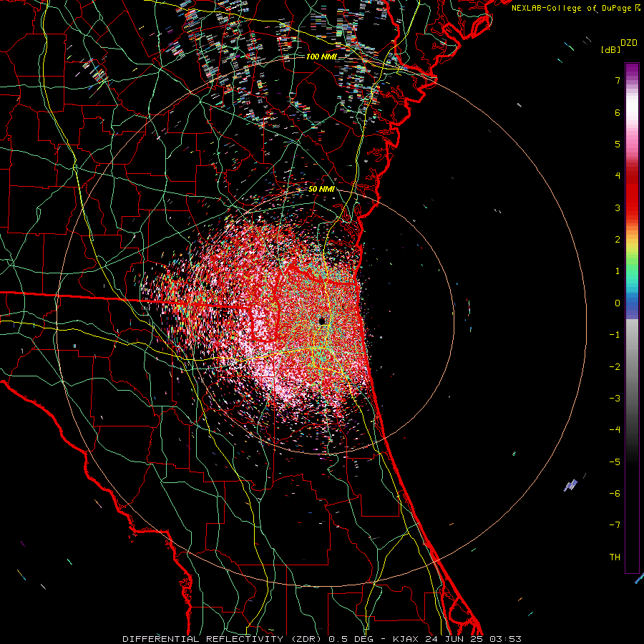Viewport: 644px width, 644px height.
Task: Click the 50 NMI range ring label
Action: pos(321,189)
